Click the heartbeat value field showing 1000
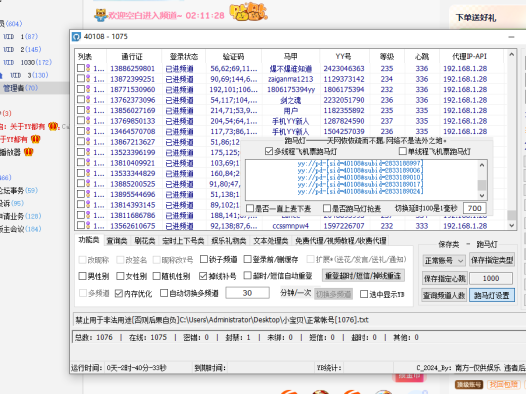This screenshot has width=526, height=394. pyautogui.click(x=491, y=278)
